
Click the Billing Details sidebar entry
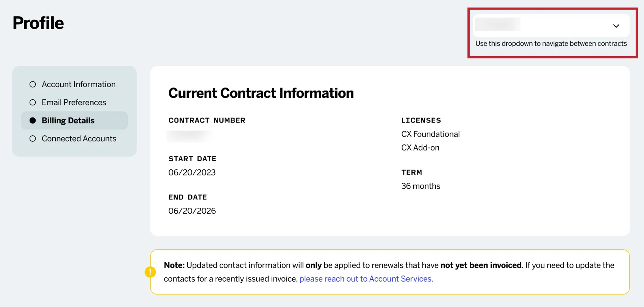pyautogui.click(x=68, y=120)
